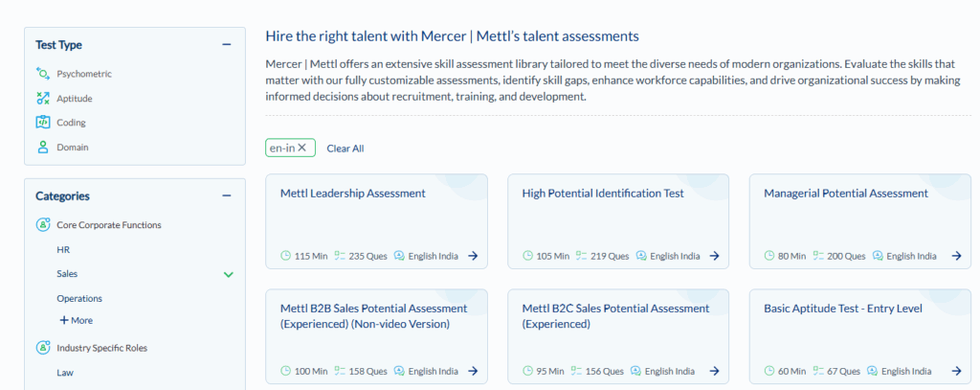Click the green checkmark next to Sales

coord(229,274)
